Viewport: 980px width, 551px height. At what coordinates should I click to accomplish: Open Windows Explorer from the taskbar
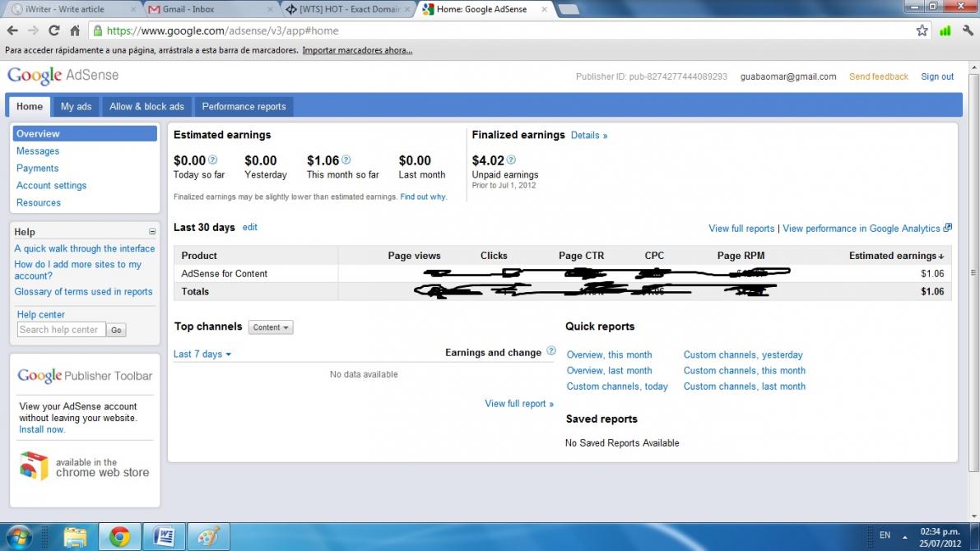[75, 537]
